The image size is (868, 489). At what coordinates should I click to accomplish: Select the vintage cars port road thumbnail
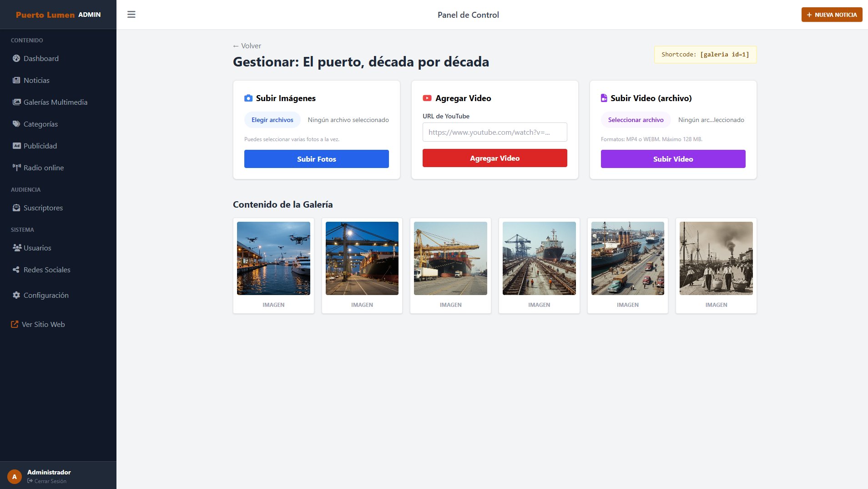(x=628, y=258)
